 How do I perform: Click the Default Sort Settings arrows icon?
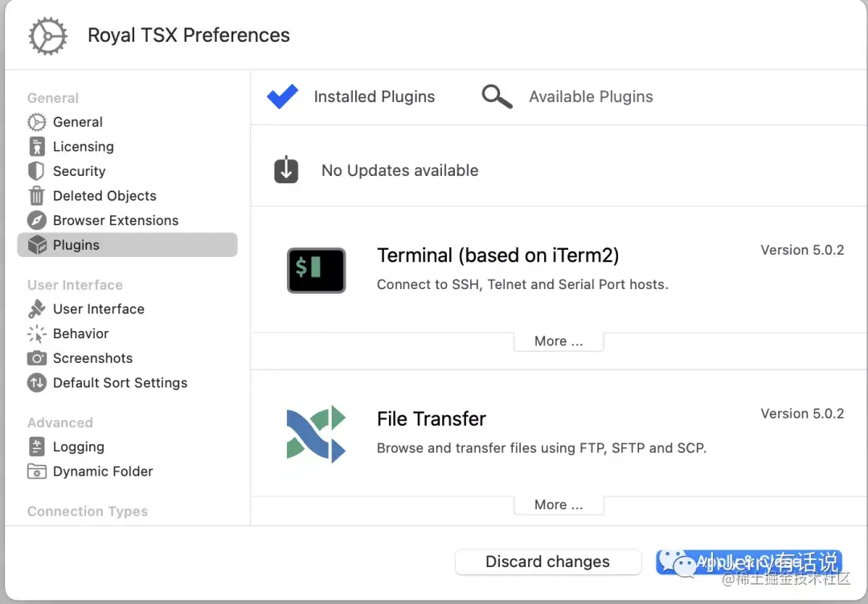(36, 383)
